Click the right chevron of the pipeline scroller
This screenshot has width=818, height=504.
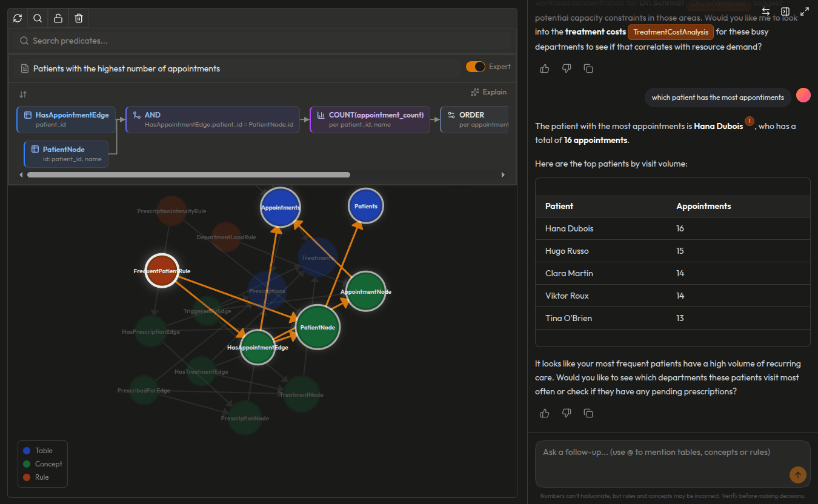coord(504,174)
